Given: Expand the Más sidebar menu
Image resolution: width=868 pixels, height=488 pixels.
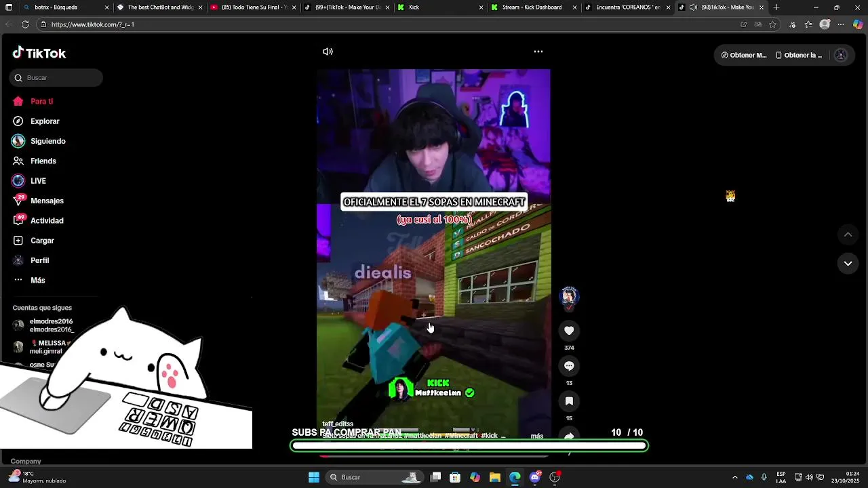Looking at the screenshot, I should tap(28, 281).
